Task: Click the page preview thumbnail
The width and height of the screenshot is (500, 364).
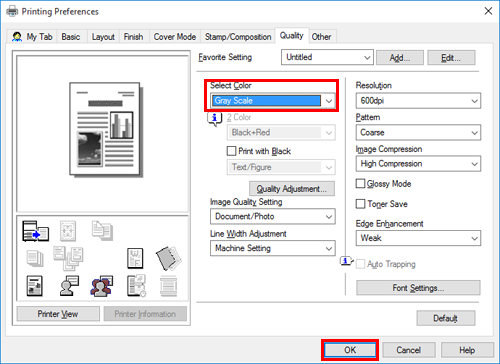Action: coord(106,130)
